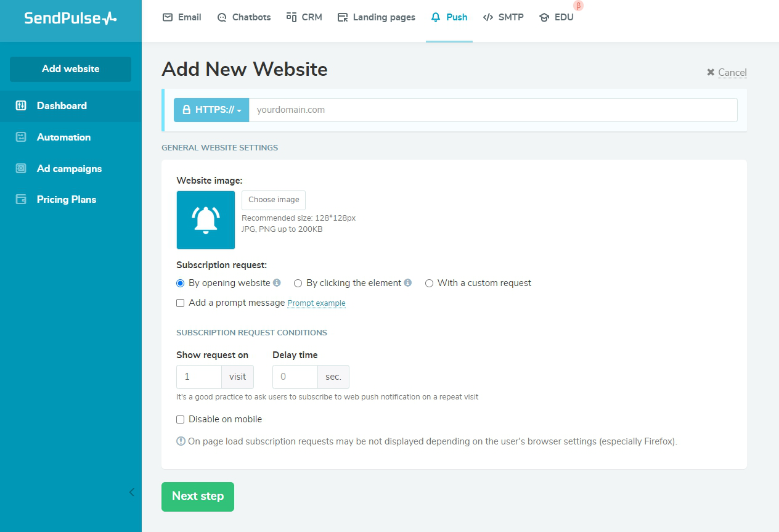Select 'With a custom request' option
This screenshot has width=779, height=532.
429,283
